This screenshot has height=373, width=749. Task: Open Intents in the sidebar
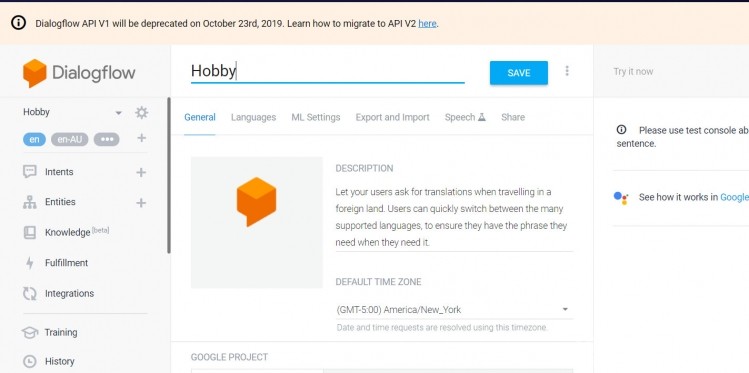coord(59,172)
